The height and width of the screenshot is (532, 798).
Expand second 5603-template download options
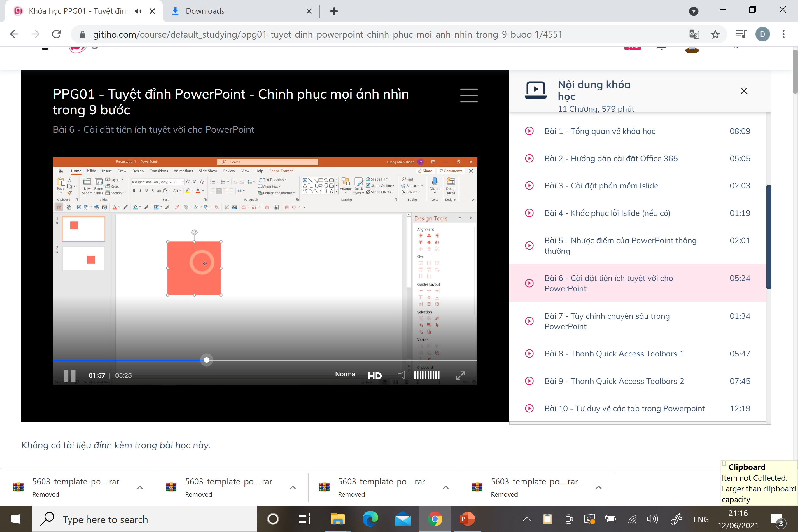[x=293, y=488]
